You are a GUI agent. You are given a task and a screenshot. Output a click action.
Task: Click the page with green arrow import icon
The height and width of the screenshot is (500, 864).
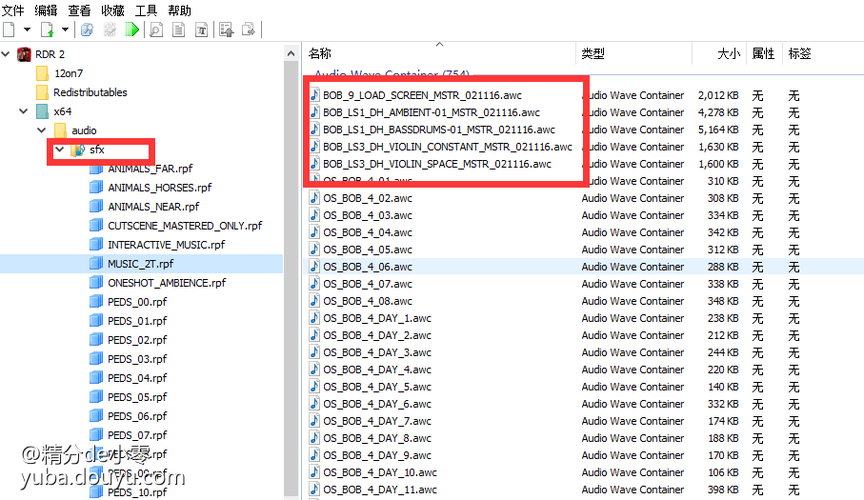[47, 29]
